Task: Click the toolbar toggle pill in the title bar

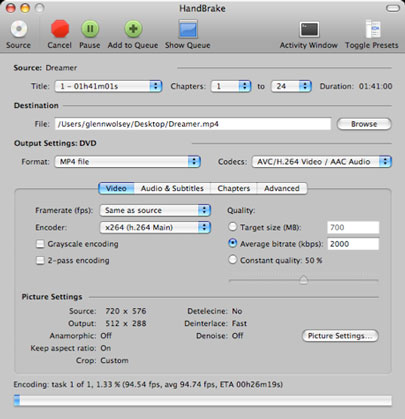Action: (x=393, y=8)
